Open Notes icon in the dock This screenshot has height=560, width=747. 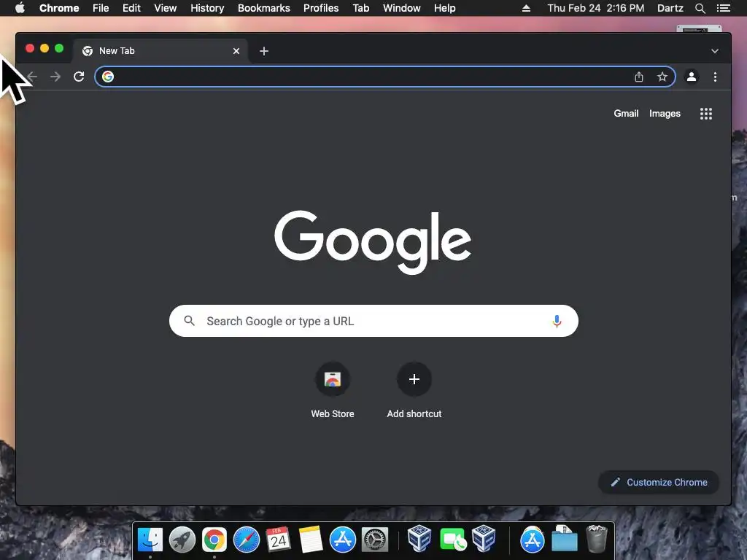pos(311,540)
